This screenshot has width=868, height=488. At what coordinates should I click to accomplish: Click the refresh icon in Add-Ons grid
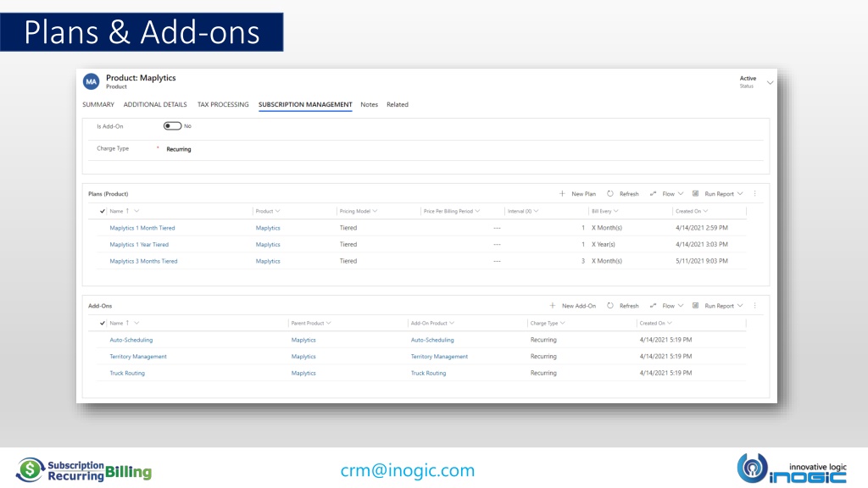click(610, 305)
